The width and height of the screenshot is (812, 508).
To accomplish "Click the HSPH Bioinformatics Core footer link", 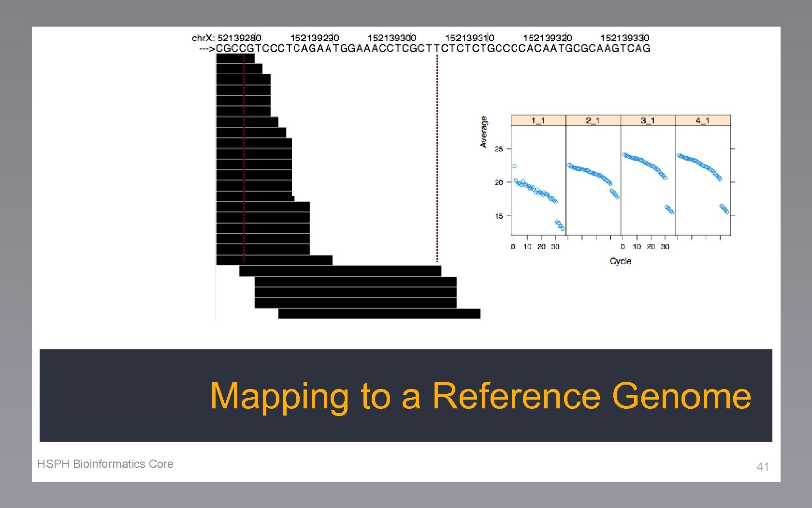I will tap(106, 464).
